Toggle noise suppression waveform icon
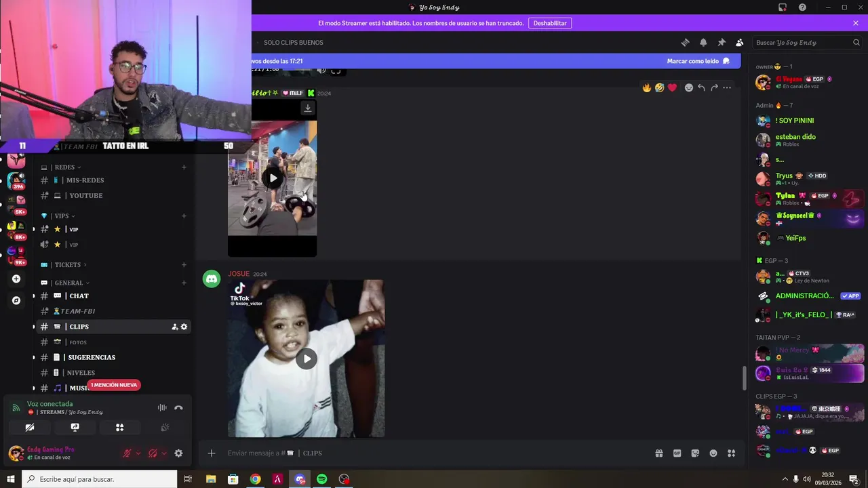This screenshot has height=488, width=868. [162, 407]
